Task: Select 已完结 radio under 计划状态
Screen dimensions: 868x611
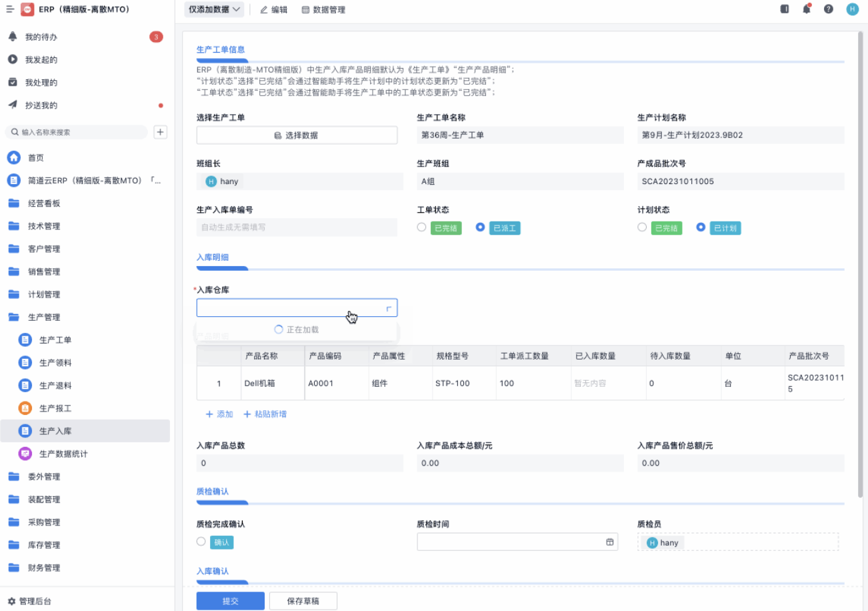Action: 642,227
